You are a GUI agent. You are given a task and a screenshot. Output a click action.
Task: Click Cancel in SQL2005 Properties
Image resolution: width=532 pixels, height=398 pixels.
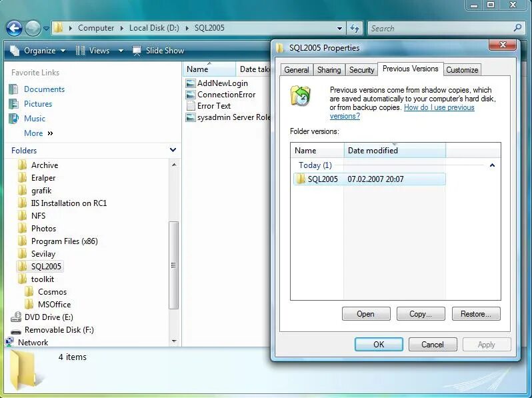(x=433, y=345)
